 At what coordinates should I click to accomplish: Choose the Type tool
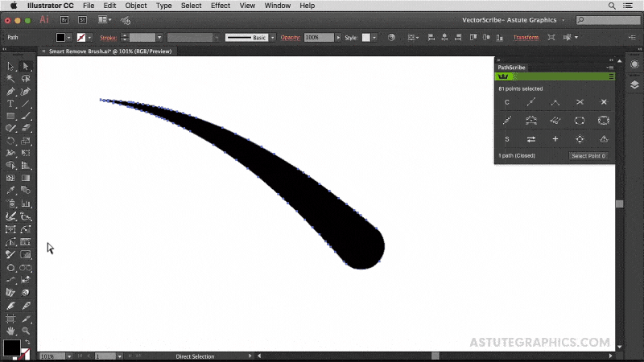10,104
